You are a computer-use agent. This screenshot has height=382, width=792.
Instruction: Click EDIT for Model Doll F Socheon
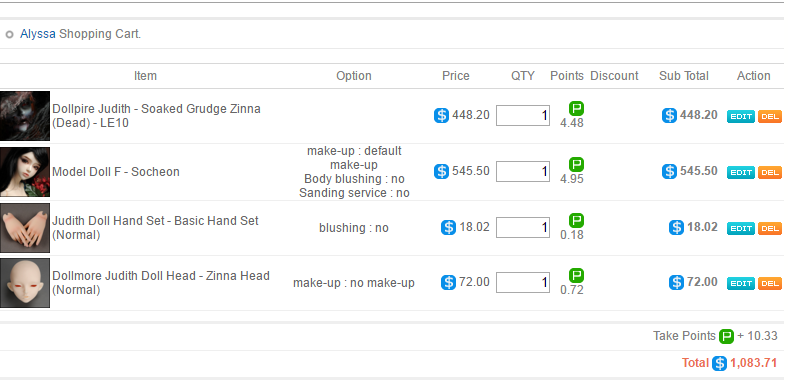(x=741, y=172)
